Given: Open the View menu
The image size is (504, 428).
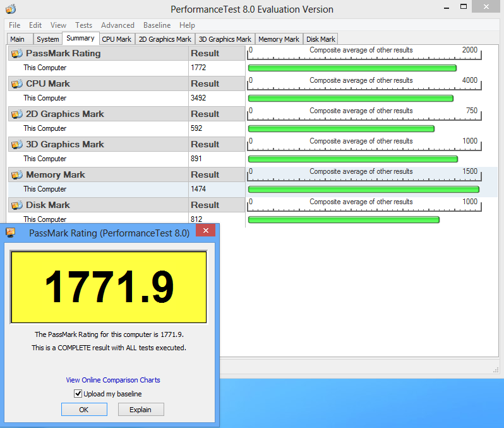Looking at the screenshot, I should [58, 25].
